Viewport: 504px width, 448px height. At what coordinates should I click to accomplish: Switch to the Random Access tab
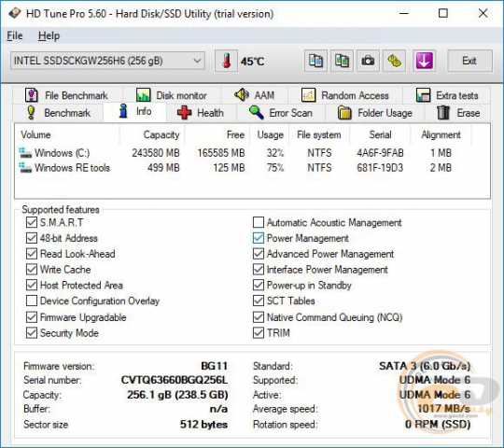click(x=345, y=95)
